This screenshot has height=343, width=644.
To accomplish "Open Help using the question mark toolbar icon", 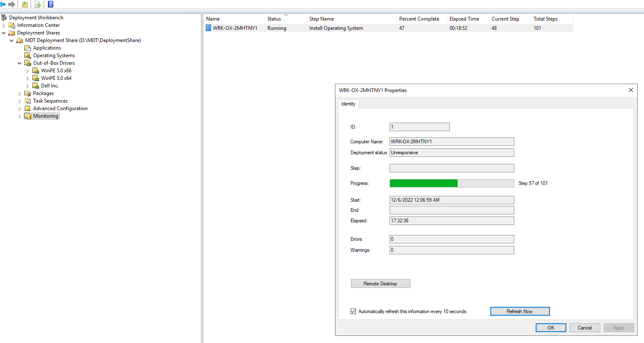I will click(x=50, y=5).
